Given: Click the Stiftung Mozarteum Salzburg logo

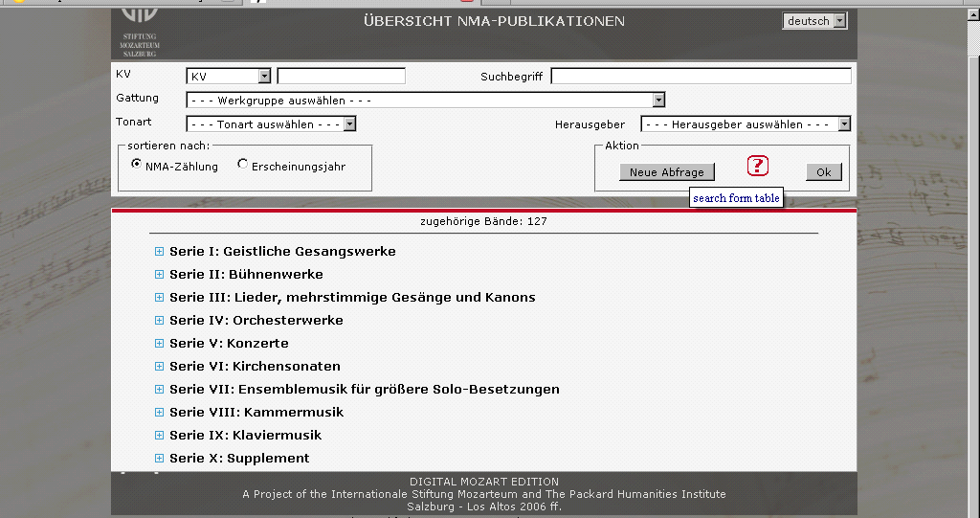Looking at the screenshot, I should coord(140,33).
